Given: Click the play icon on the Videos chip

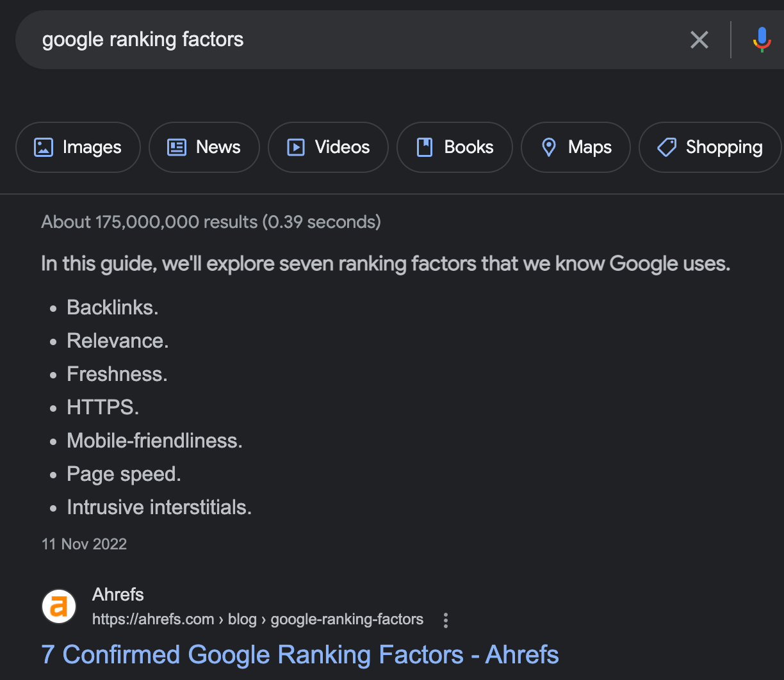Looking at the screenshot, I should pyautogui.click(x=295, y=147).
